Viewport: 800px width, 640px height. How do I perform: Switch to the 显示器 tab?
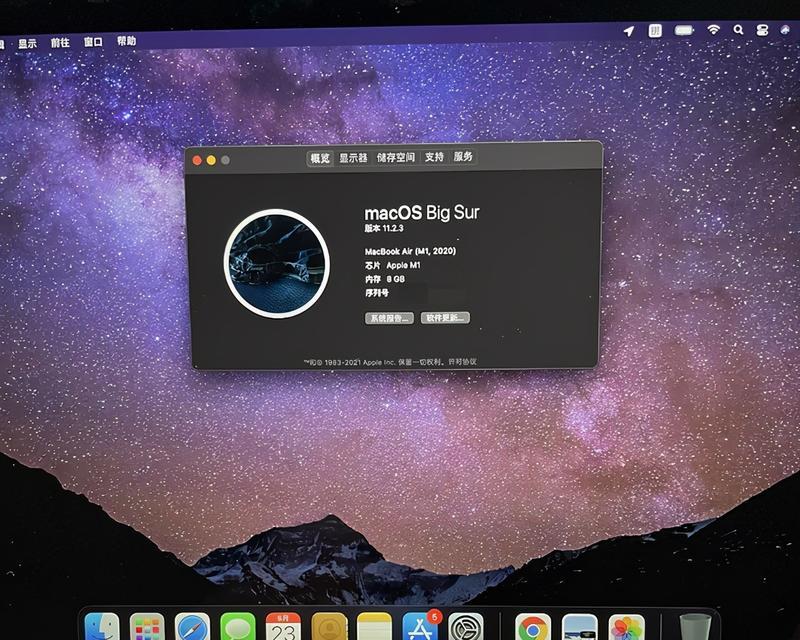click(x=353, y=158)
